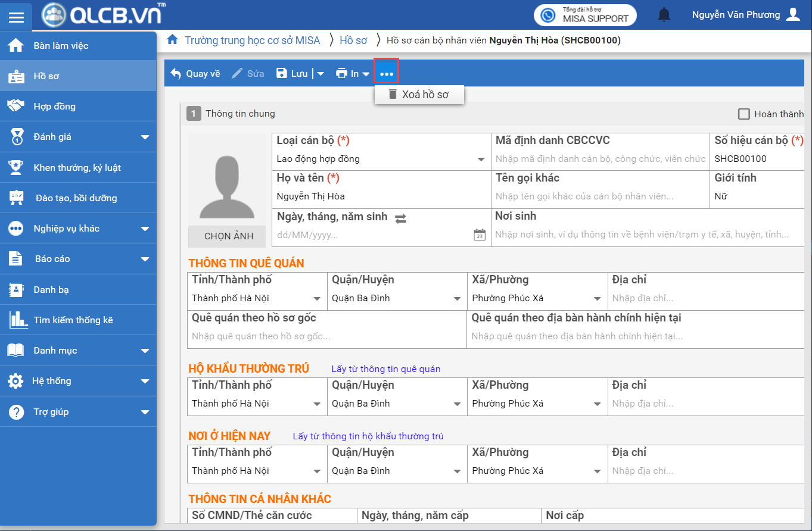This screenshot has height=531, width=812.
Task: Click the Quay về back button
Action: pyautogui.click(x=195, y=73)
